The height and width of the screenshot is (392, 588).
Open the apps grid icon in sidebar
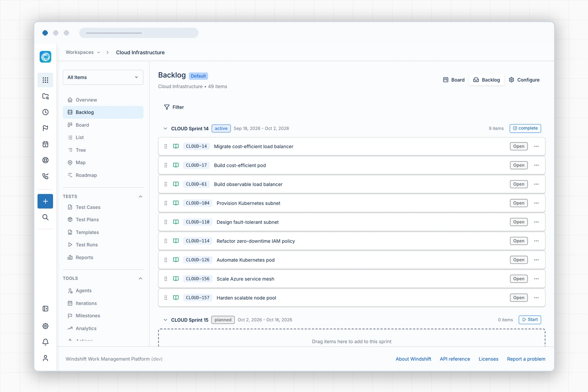pos(45,80)
